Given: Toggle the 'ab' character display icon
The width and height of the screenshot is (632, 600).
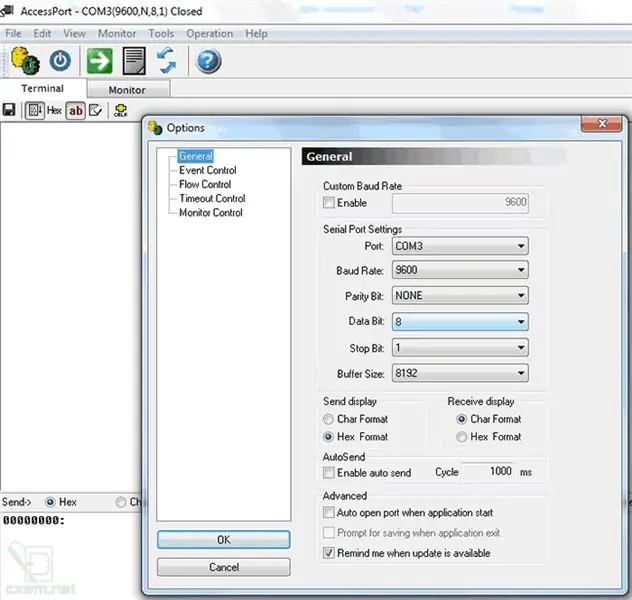Looking at the screenshot, I should pos(76,110).
